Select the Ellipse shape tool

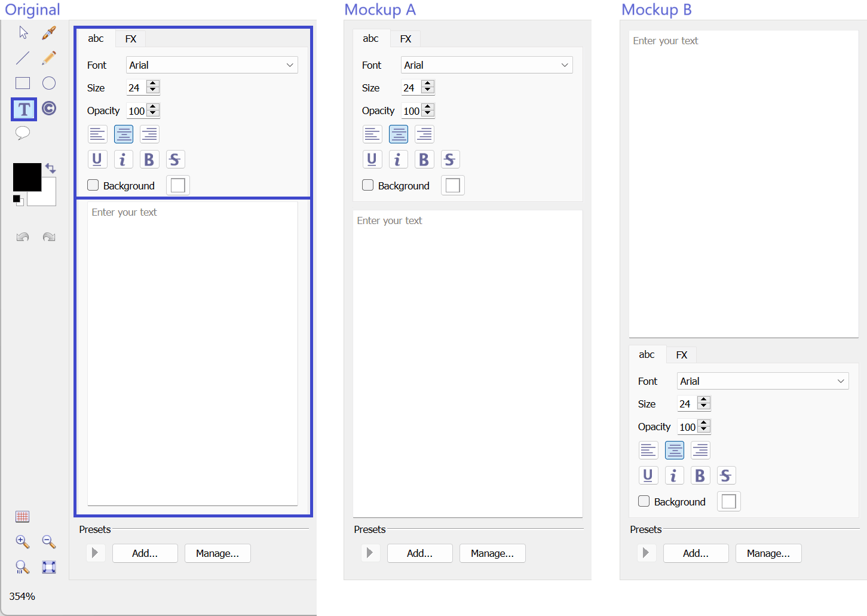49,83
